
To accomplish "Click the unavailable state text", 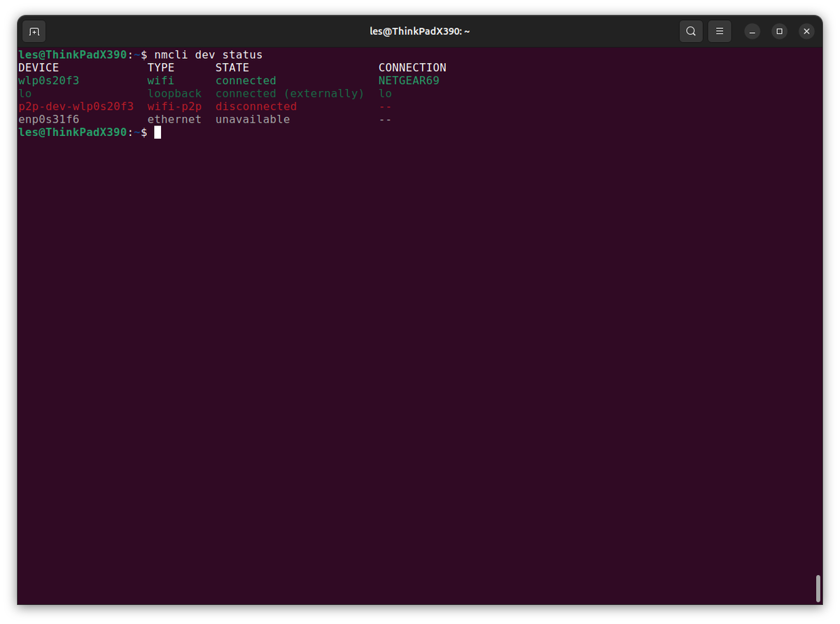I will pyautogui.click(x=251, y=119).
